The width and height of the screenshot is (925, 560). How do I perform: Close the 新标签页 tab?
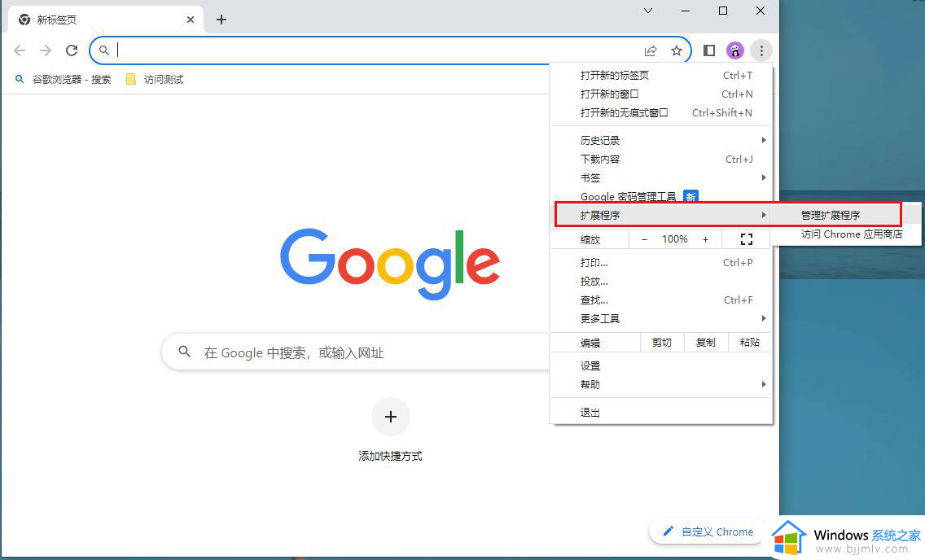point(191,20)
